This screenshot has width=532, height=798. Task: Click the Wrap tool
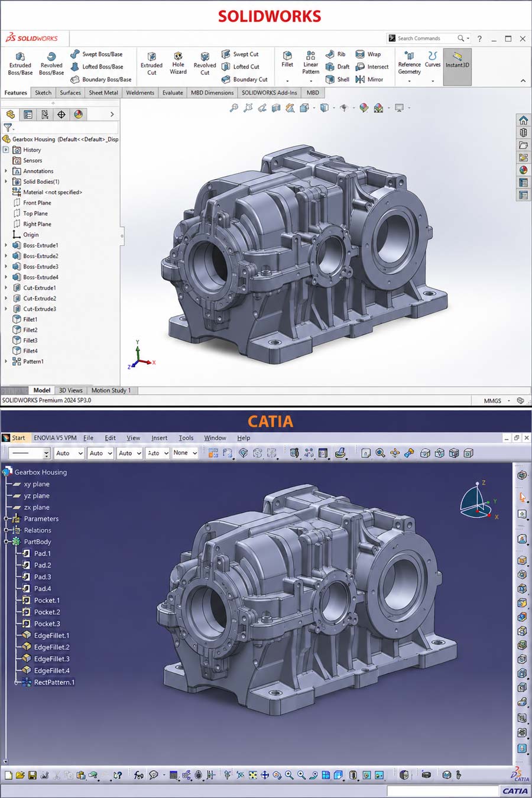[x=368, y=54]
